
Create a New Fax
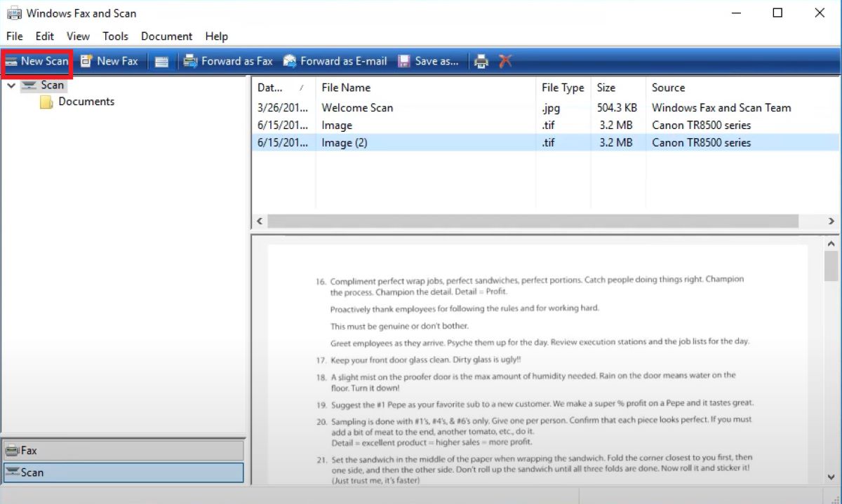pos(109,61)
